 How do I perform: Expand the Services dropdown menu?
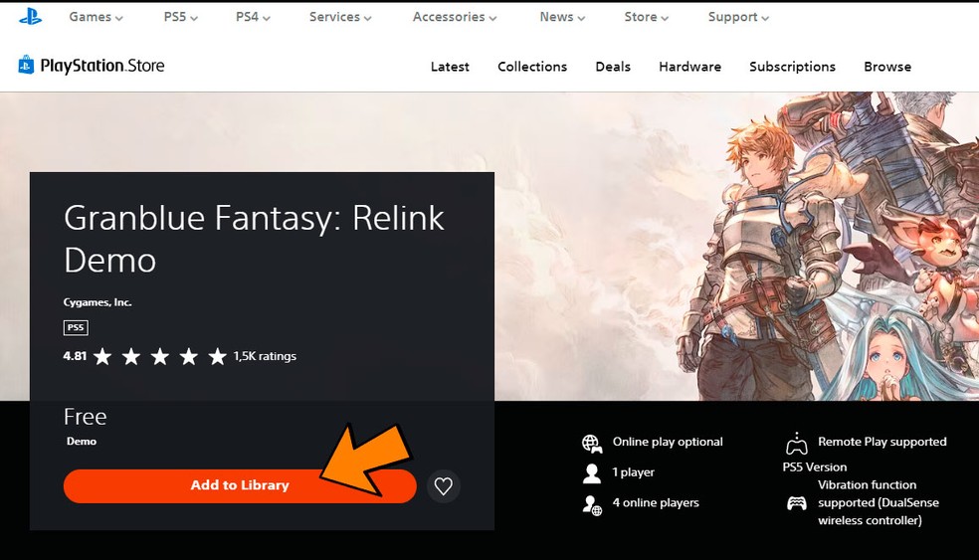(x=340, y=17)
